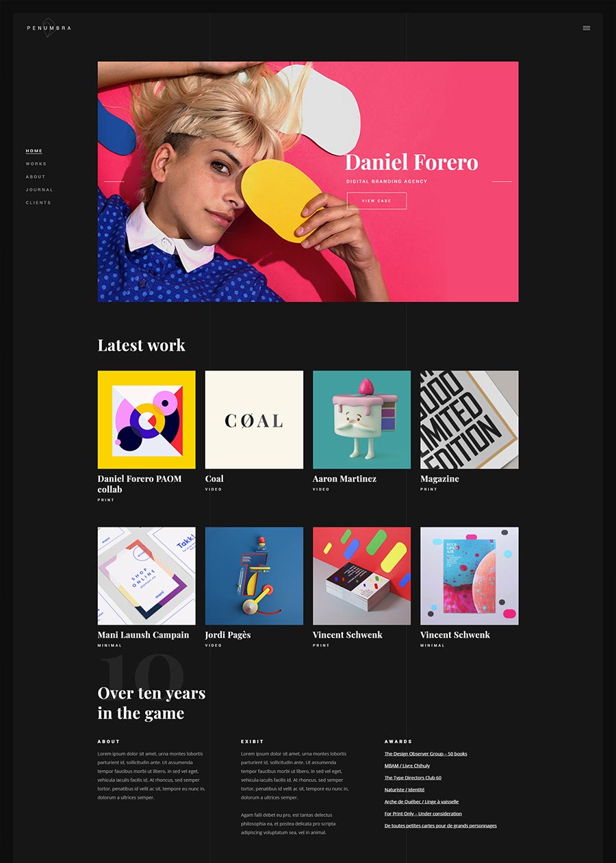
Task: Click the View Case button
Action: [x=376, y=201]
